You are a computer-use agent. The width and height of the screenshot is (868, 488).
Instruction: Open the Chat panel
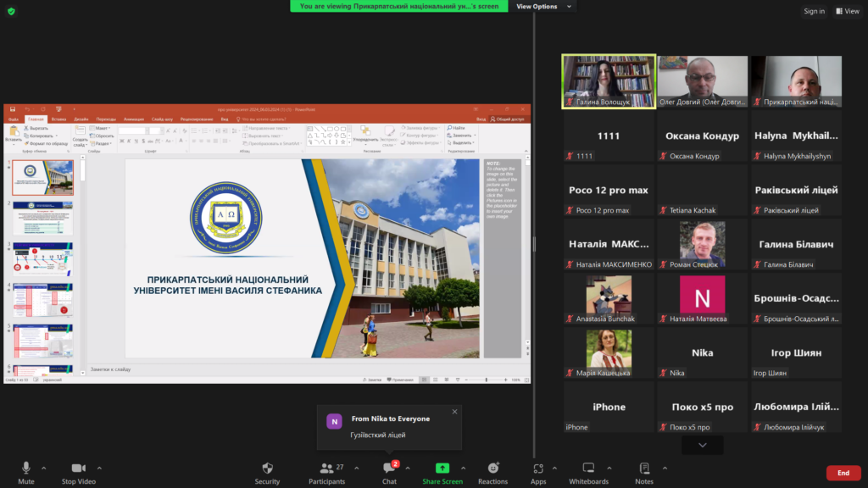point(389,469)
